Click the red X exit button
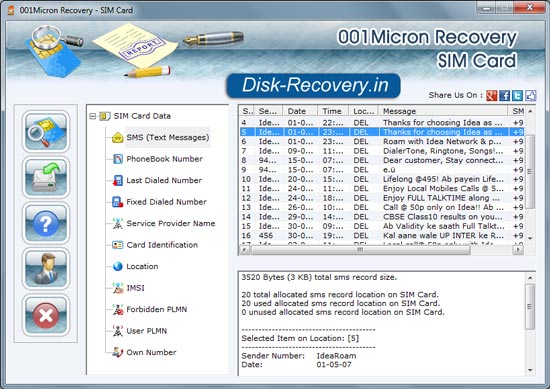550x389 pixels. (x=46, y=315)
